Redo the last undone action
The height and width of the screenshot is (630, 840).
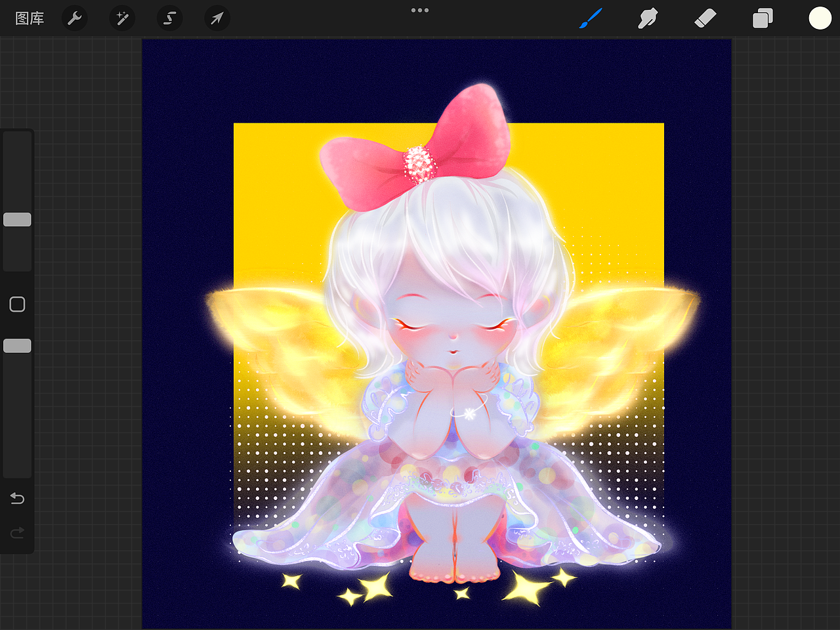click(17, 532)
